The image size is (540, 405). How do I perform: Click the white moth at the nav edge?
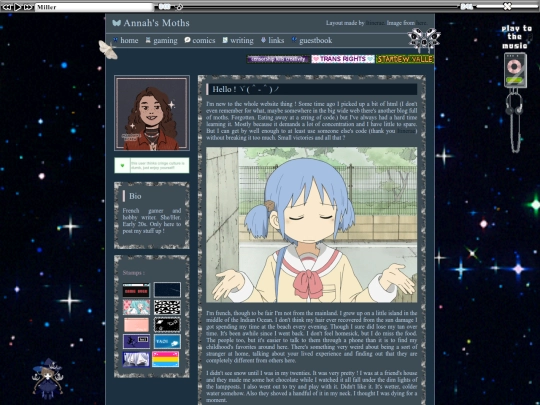[108, 50]
